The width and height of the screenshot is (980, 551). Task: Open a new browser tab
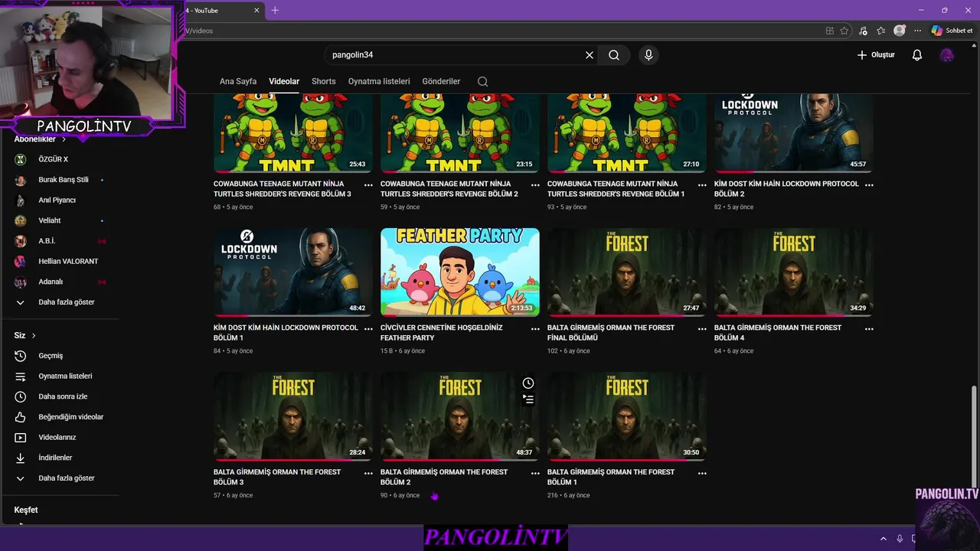pyautogui.click(x=275, y=10)
